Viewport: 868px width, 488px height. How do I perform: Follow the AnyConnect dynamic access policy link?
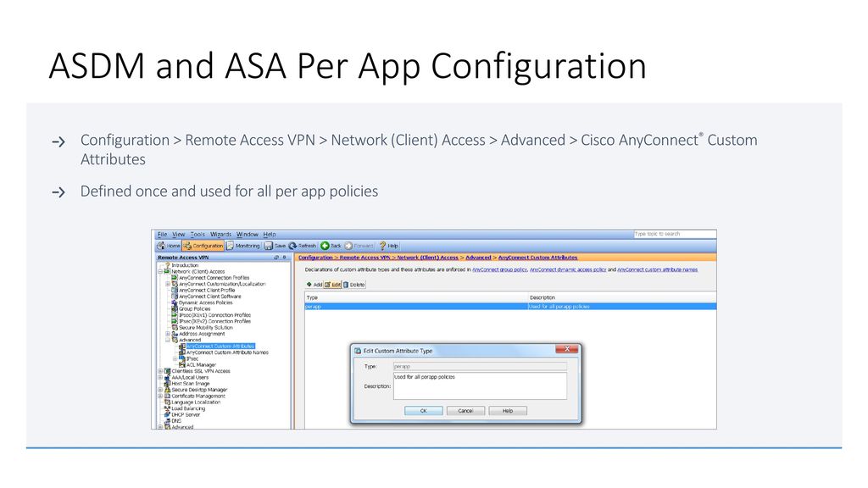click(568, 270)
